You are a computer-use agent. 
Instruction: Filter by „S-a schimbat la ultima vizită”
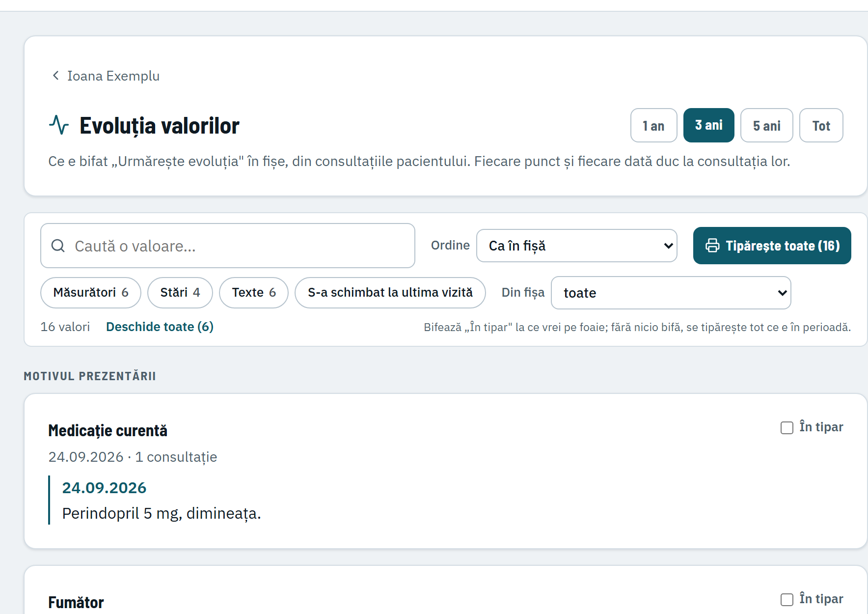(390, 293)
